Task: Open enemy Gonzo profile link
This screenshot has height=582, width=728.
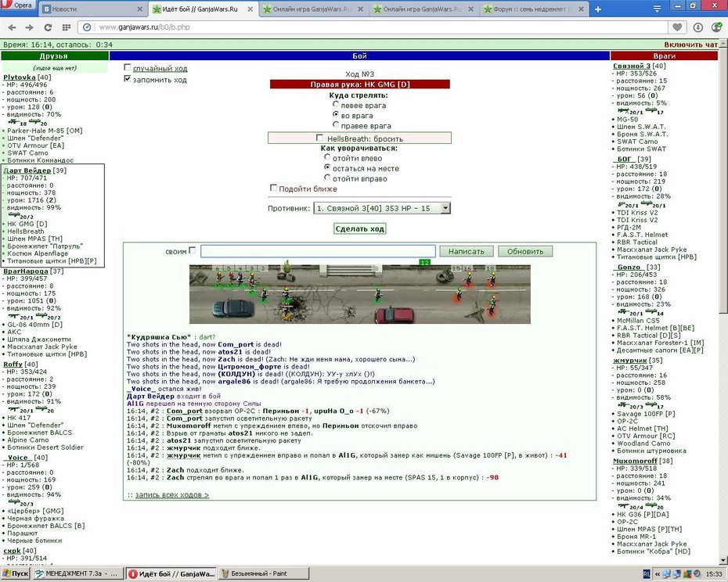Action: [629, 267]
